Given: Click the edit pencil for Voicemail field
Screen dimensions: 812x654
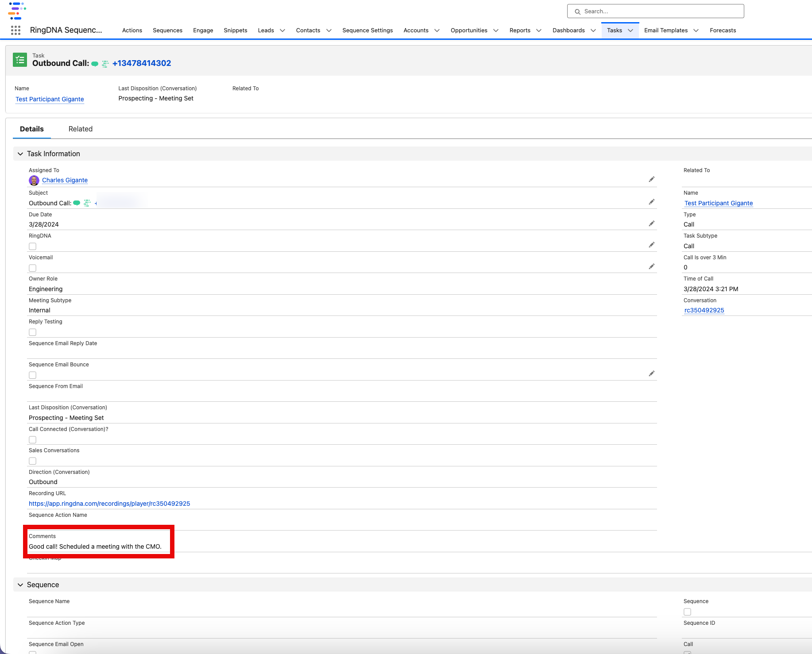Looking at the screenshot, I should 651,266.
